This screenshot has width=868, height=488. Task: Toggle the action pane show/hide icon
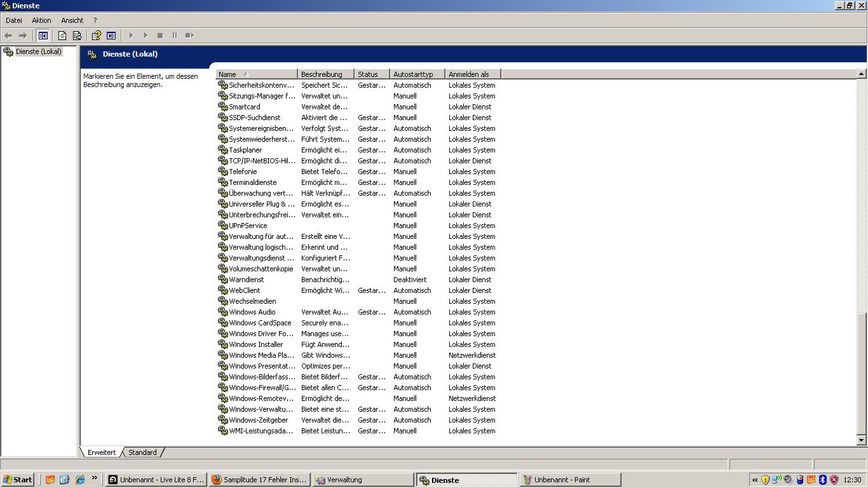click(x=111, y=36)
